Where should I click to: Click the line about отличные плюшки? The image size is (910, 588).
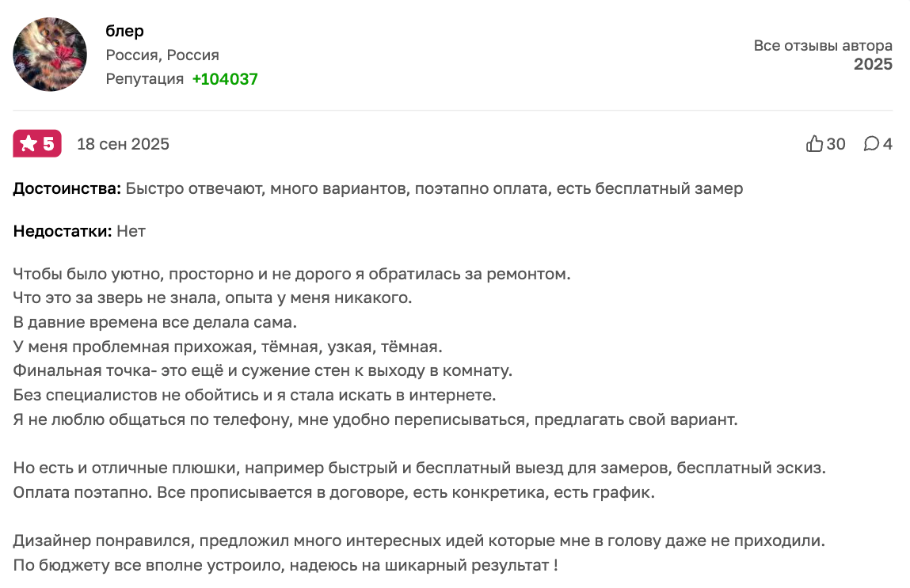click(419, 468)
